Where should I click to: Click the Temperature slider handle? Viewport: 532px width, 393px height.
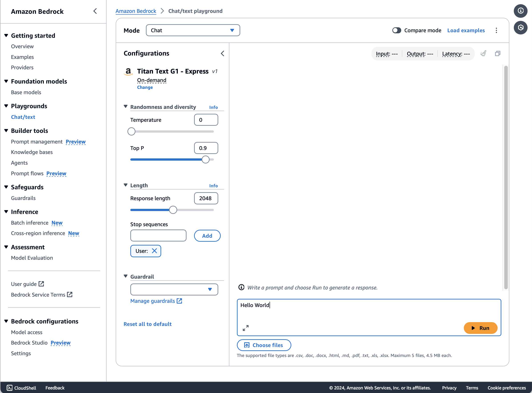[131, 131]
